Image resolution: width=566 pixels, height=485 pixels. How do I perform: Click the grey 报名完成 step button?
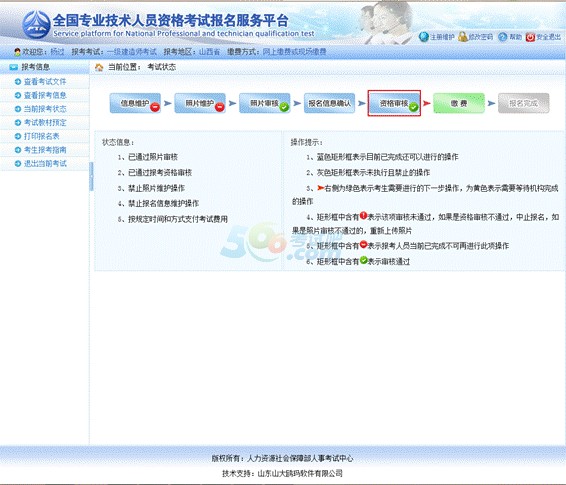523,103
